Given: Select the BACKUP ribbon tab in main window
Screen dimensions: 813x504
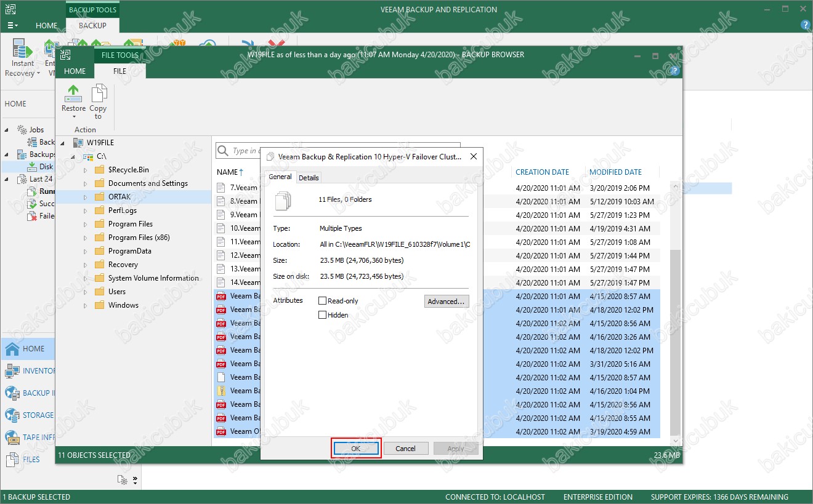Looking at the screenshot, I should click(93, 26).
